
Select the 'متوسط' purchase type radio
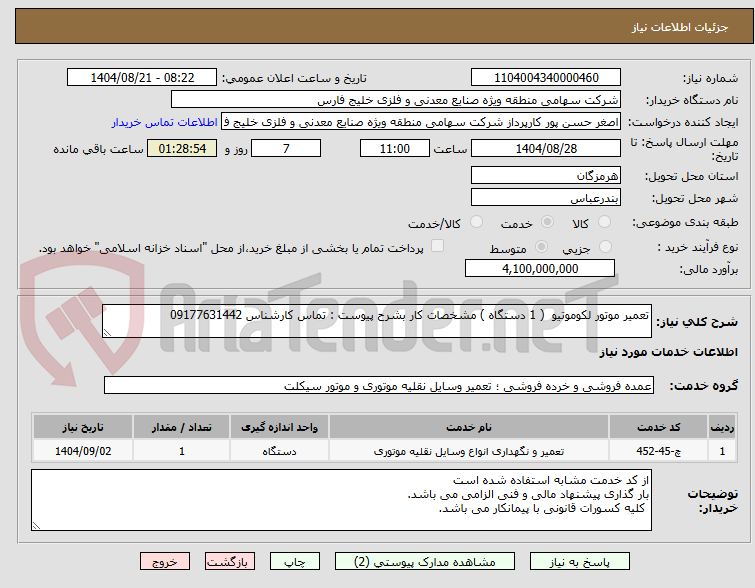tap(542, 247)
